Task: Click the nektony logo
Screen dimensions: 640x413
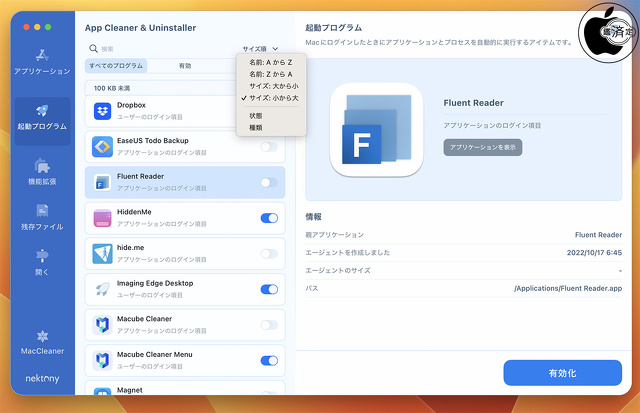Action: coord(42,378)
